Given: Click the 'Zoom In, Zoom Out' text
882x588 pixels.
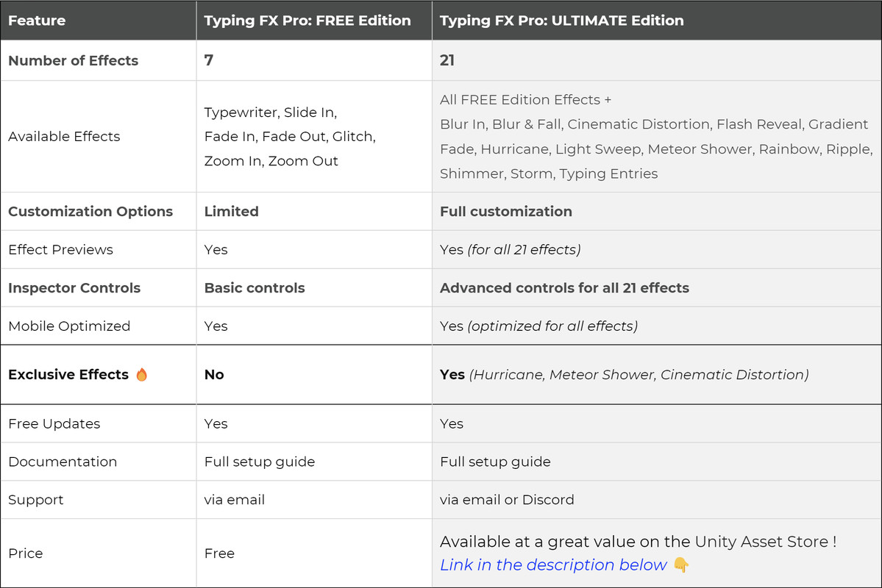Looking at the screenshot, I should point(271,161).
